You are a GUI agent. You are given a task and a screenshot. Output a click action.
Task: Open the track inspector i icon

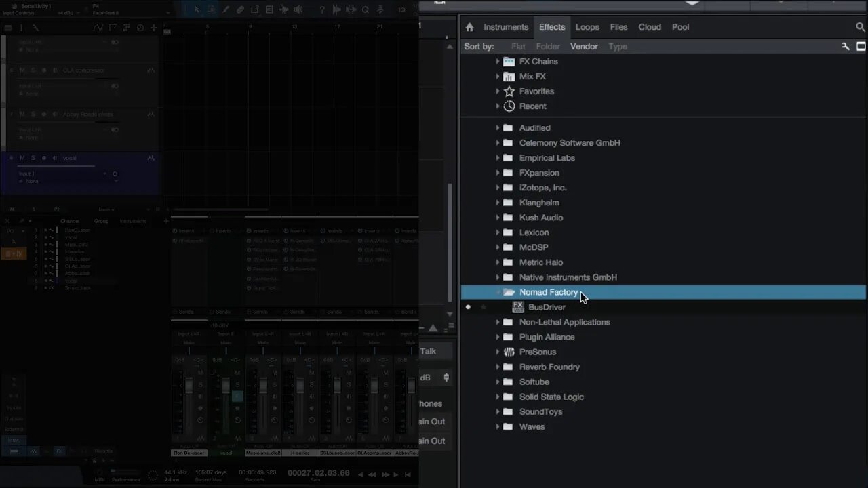21,28
